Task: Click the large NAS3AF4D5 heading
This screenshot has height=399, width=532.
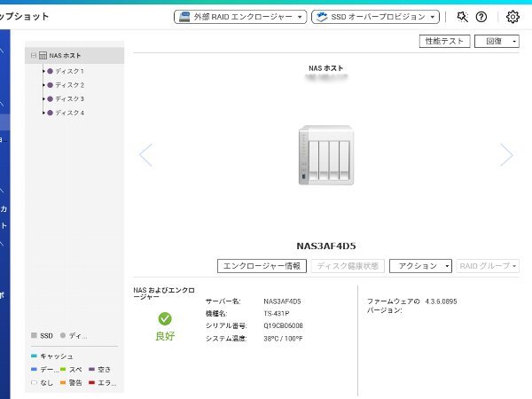Action: 326,246
